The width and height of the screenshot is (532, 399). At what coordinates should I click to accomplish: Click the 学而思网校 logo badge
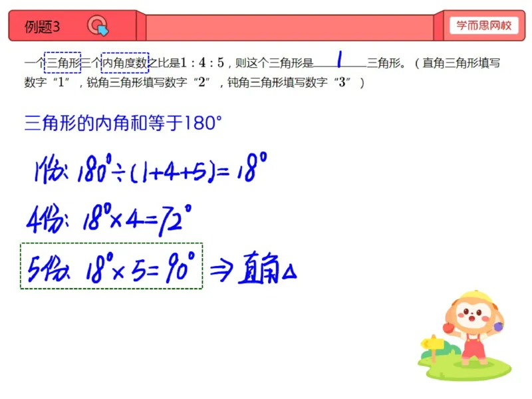pyautogui.click(x=484, y=25)
